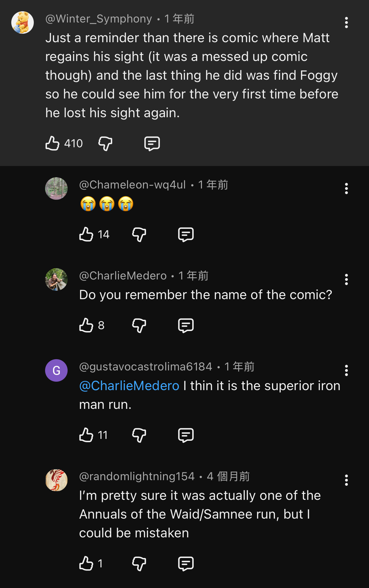The image size is (369, 588).
Task: Toggle dislike on Chameleon-wq4ul's reply
Action: tap(139, 234)
